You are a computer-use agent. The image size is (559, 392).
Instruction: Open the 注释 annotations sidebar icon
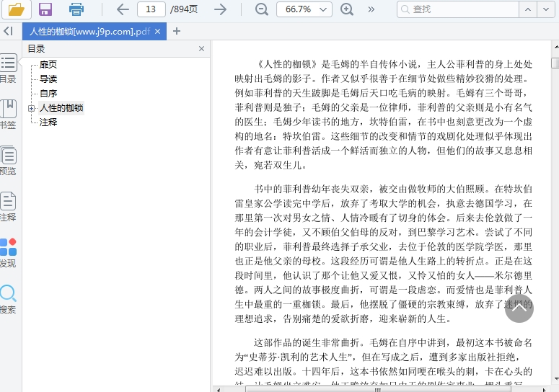click(8, 207)
